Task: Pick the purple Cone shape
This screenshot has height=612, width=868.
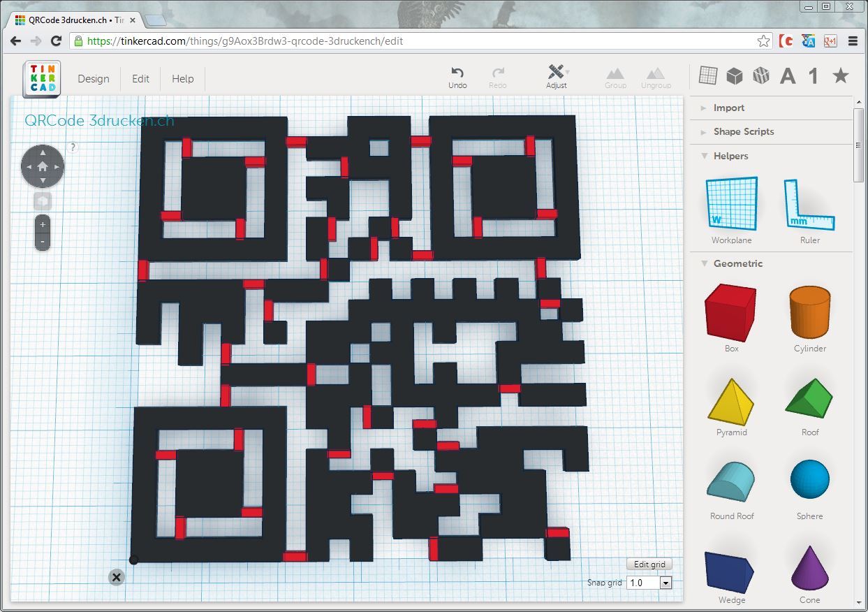Action: pyautogui.click(x=810, y=568)
